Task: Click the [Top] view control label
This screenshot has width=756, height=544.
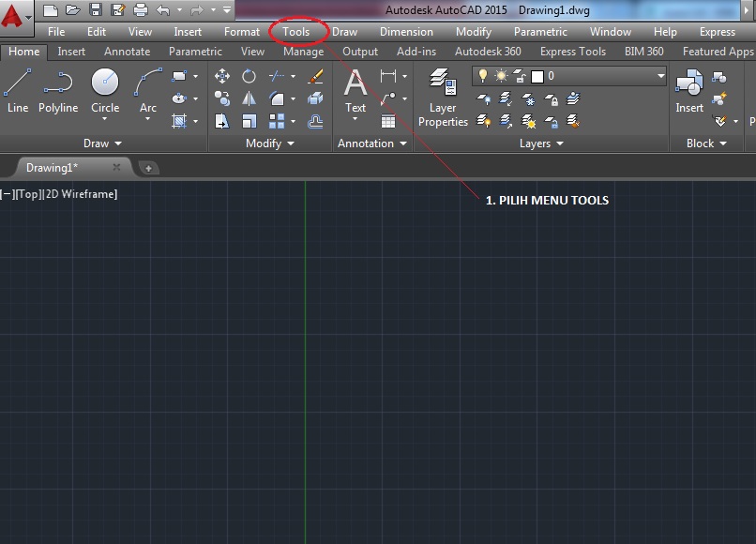Action: pos(28,194)
